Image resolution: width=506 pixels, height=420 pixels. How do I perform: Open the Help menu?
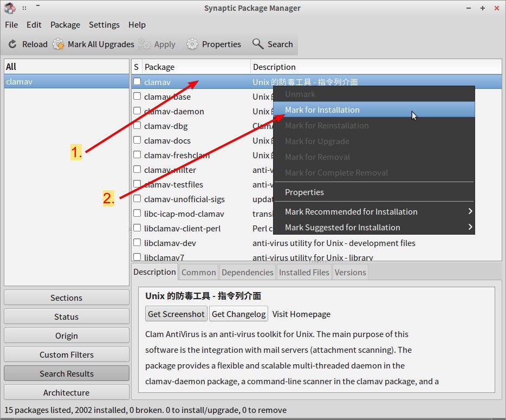137,25
